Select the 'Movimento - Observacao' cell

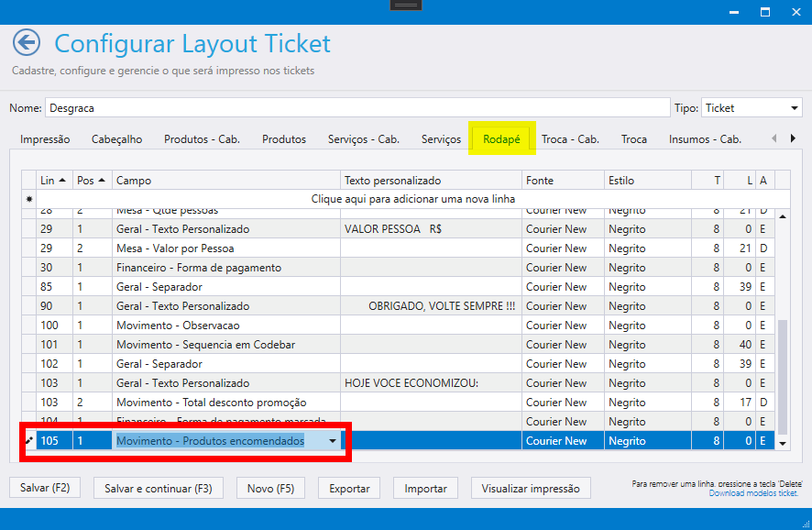pyautogui.click(x=226, y=326)
